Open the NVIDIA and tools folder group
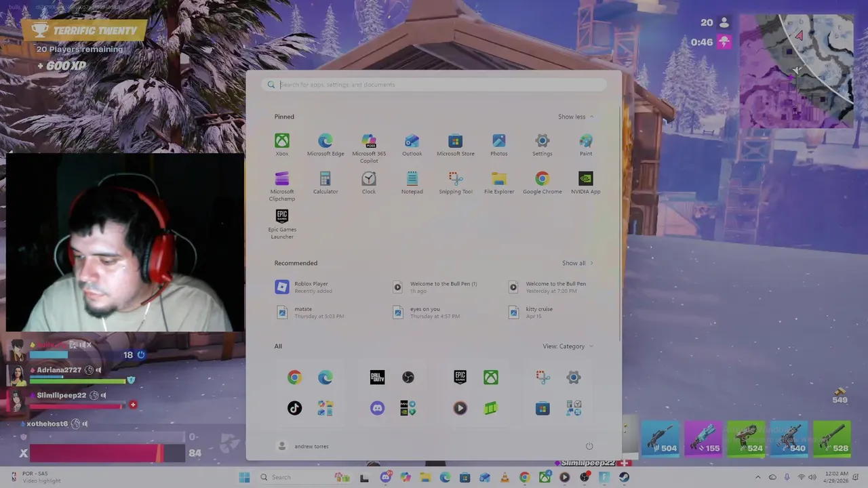This screenshot has height=488, width=868. [408, 408]
